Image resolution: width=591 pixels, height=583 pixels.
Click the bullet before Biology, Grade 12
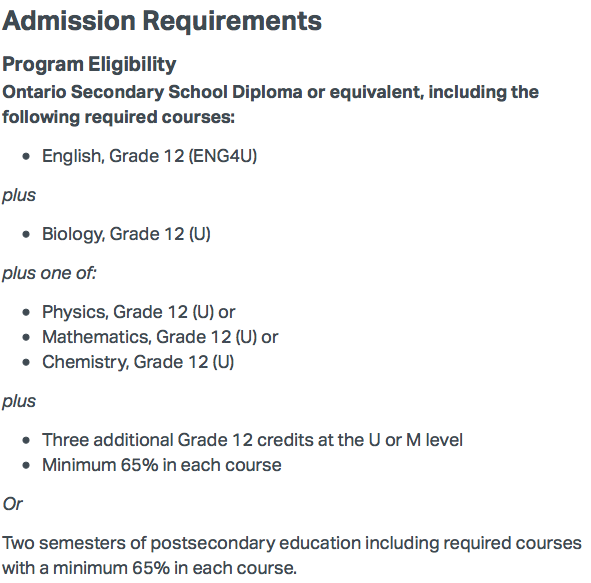[26, 234]
